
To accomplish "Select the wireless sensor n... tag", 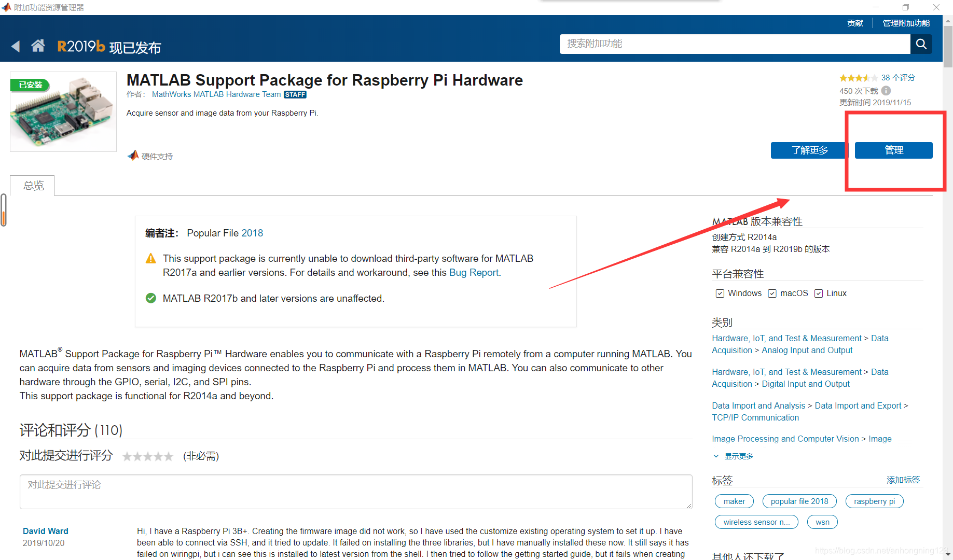I will coord(756,522).
